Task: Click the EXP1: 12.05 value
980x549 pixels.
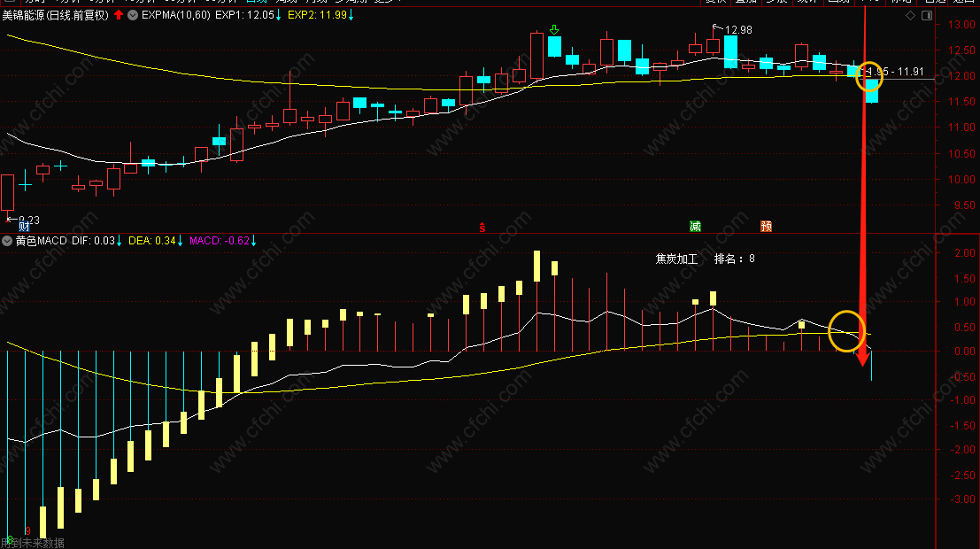Action: point(244,15)
